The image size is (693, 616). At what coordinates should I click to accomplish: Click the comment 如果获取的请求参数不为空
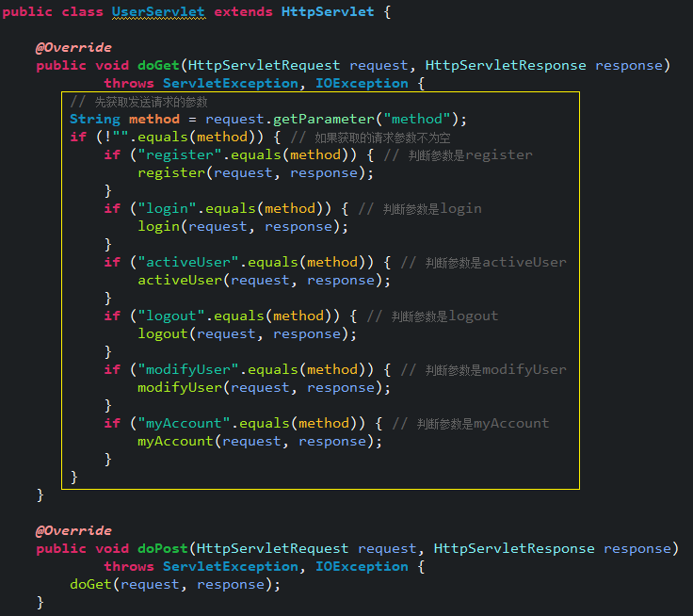pyautogui.click(x=370, y=138)
